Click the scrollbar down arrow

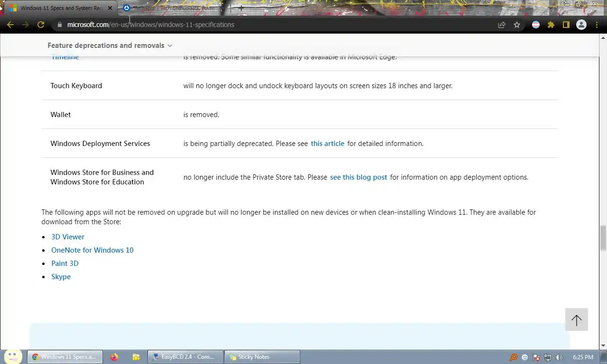click(x=603, y=346)
